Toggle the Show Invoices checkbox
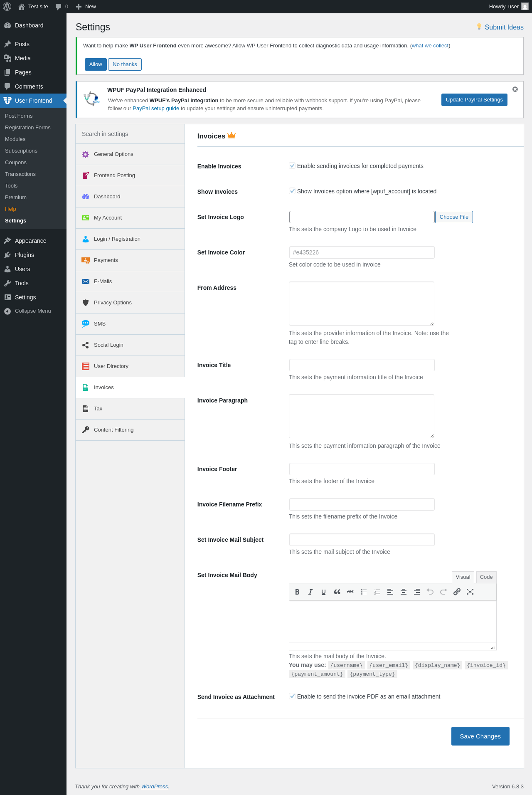Viewport: 532px width, 795px height. (x=292, y=191)
